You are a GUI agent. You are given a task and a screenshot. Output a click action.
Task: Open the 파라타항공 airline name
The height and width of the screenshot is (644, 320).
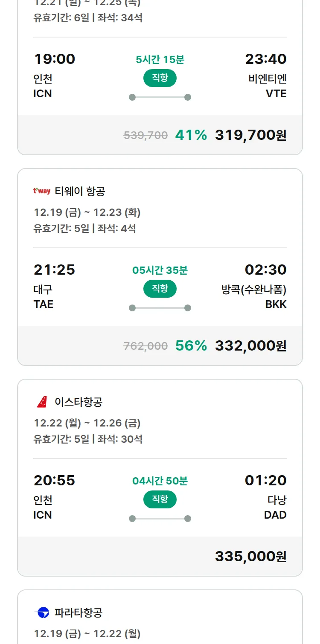79,613
